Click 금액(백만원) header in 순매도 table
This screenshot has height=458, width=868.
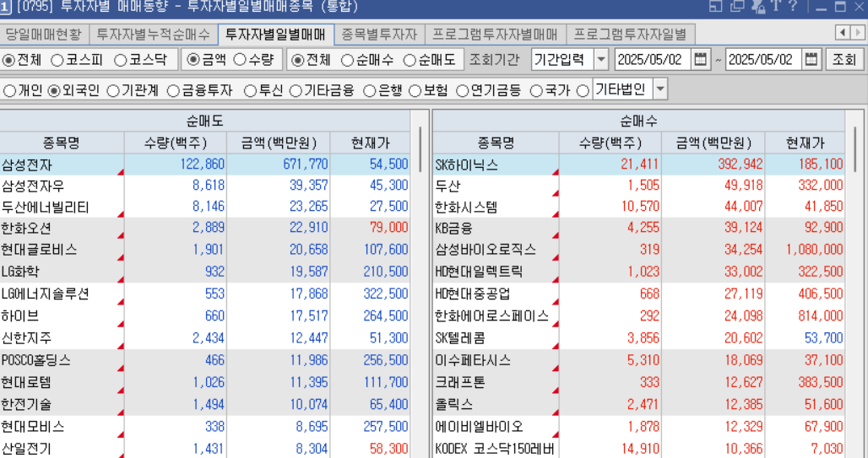point(279,143)
